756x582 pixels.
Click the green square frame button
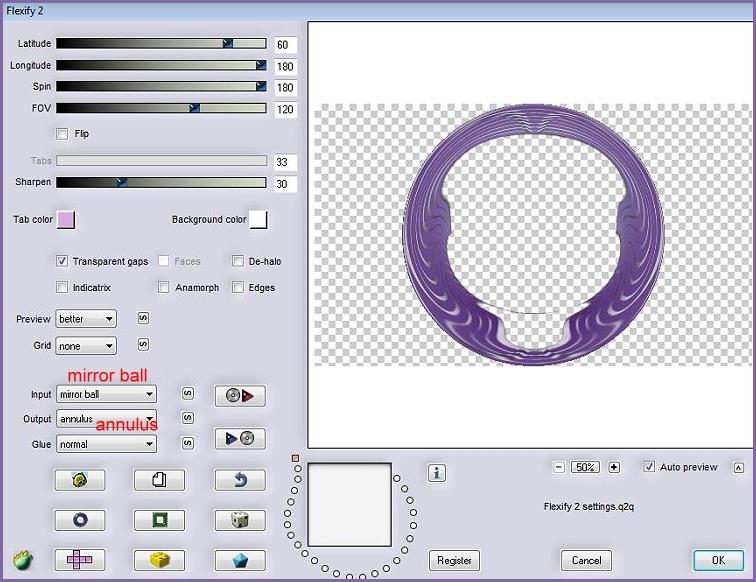coord(159,520)
